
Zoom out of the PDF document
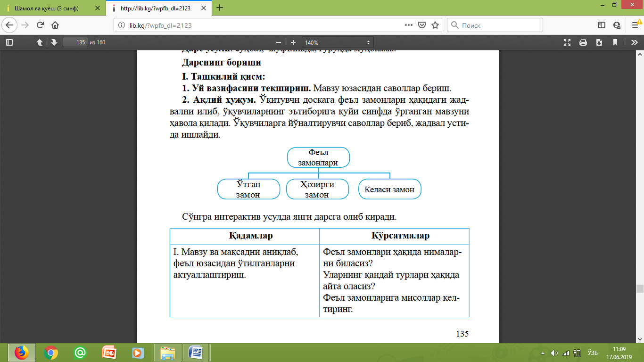pyautogui.click(x=279, y=42)
